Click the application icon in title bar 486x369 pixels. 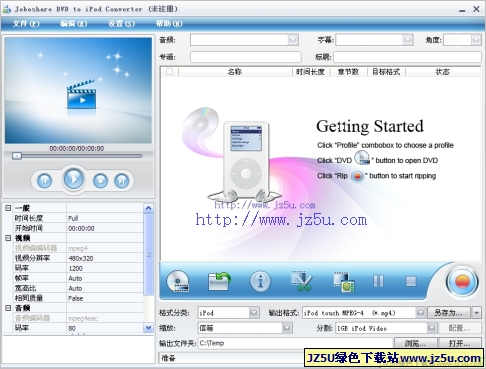(x=7, y=9)
